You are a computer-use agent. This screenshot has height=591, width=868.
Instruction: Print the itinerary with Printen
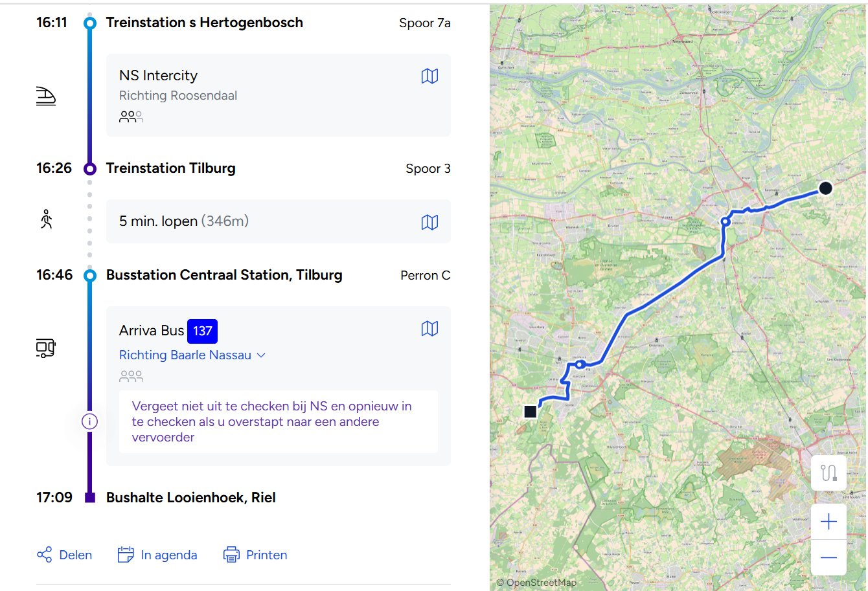[255, 555]
